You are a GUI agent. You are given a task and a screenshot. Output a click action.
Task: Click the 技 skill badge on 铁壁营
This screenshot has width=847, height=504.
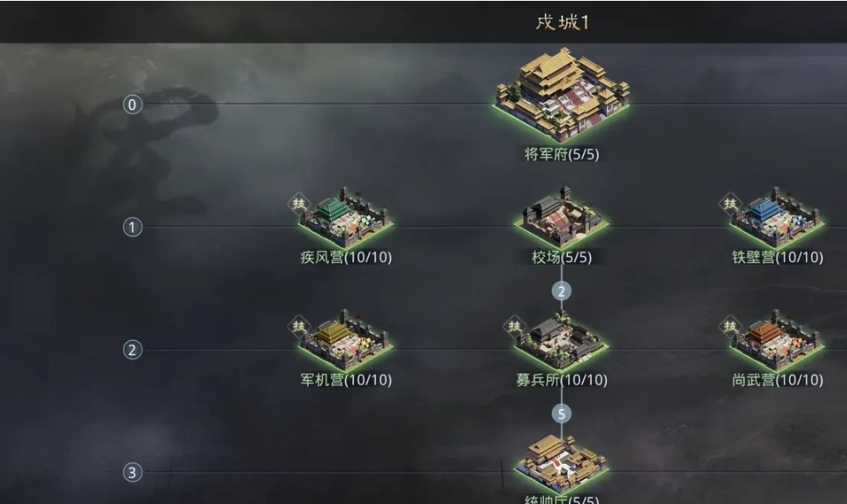[731, 204]
